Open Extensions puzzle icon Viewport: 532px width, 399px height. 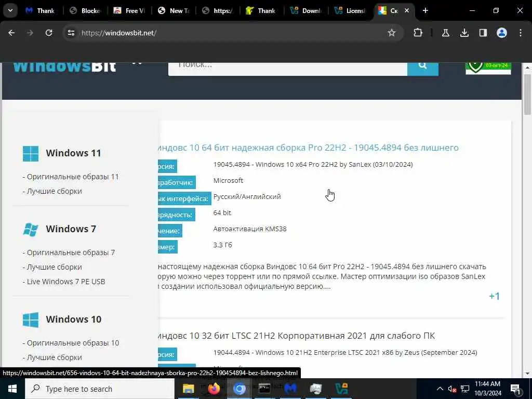point(418,33)
